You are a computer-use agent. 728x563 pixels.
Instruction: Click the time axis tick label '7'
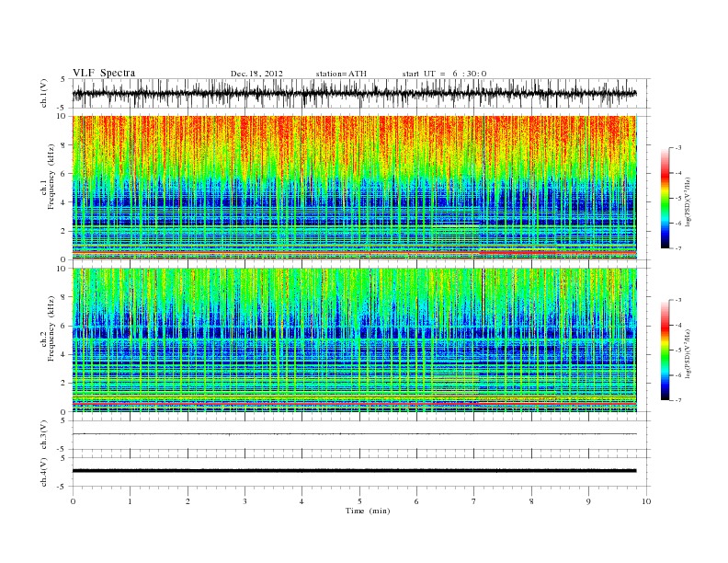coord(474,501)
